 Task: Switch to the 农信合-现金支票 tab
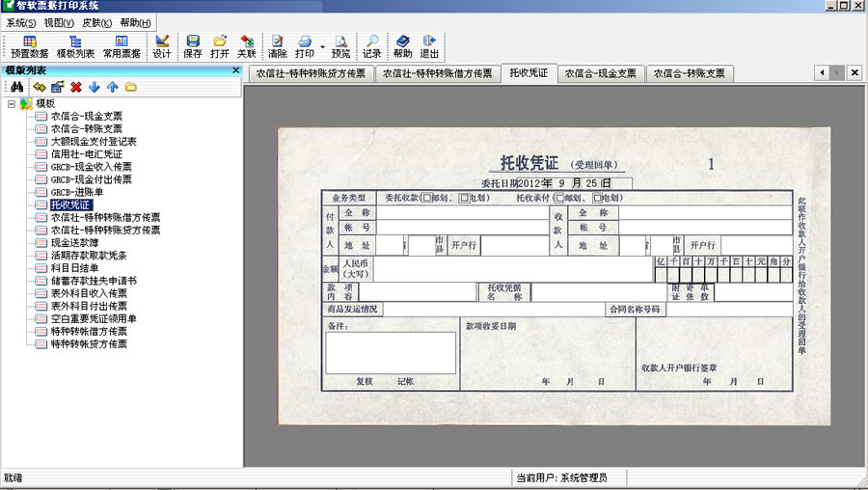(x=601, y=73)
